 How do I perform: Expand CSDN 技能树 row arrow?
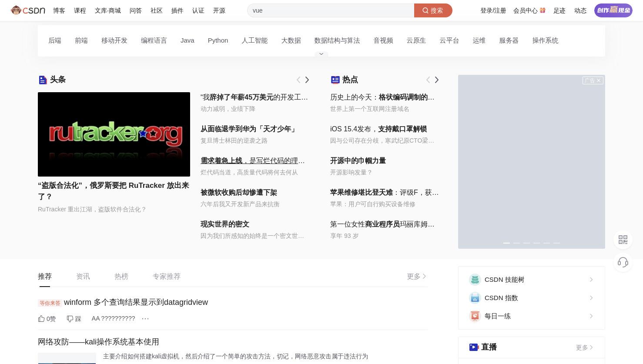click(x=591, y=280)
